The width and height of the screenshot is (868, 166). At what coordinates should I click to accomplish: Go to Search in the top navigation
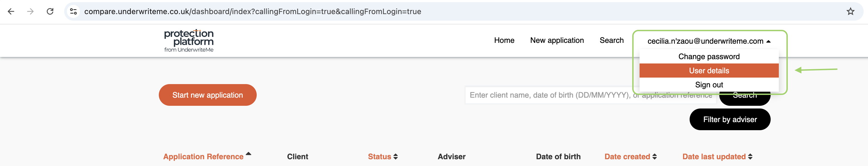click(612, 40)
